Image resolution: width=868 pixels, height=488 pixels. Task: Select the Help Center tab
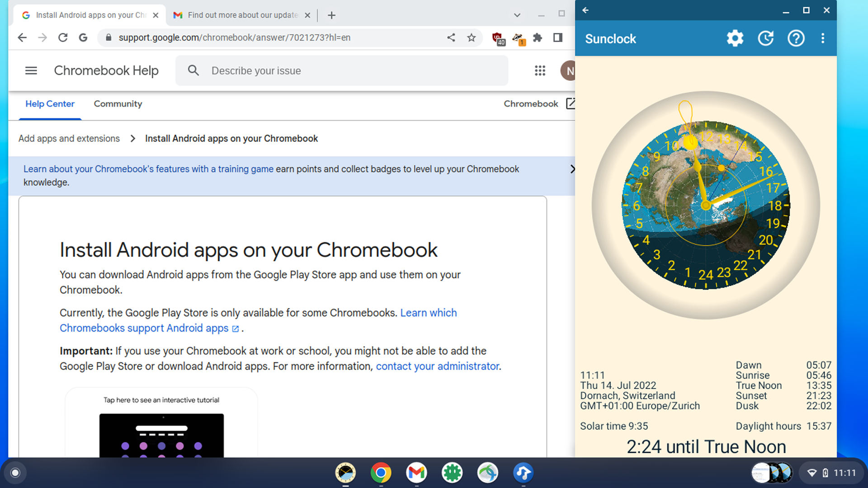point(50,104)
